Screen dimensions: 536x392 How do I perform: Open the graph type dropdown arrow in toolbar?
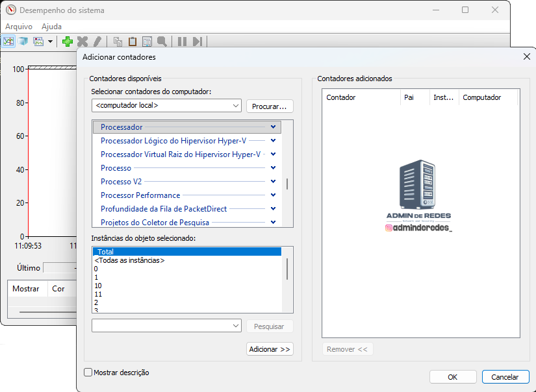coord(50,42)
